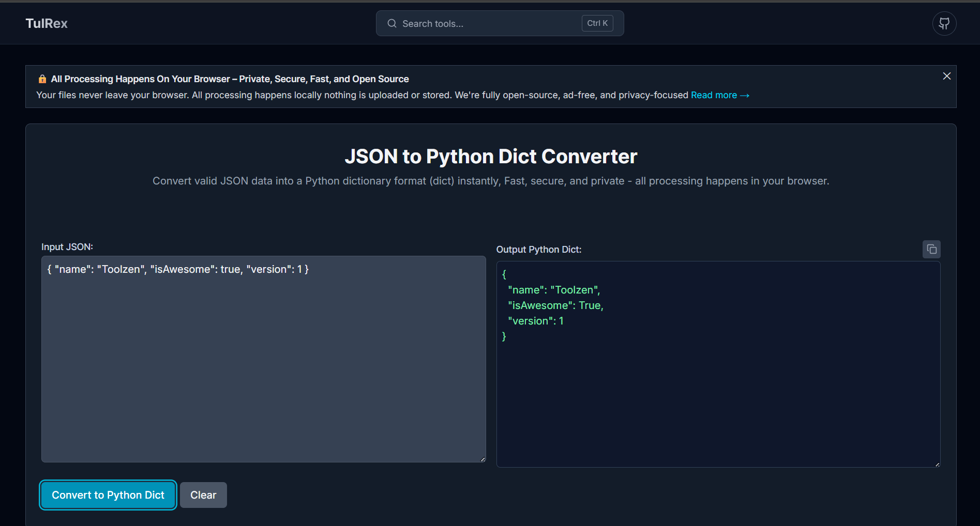Copy output Python dict to clipboard

pos(931,249)
